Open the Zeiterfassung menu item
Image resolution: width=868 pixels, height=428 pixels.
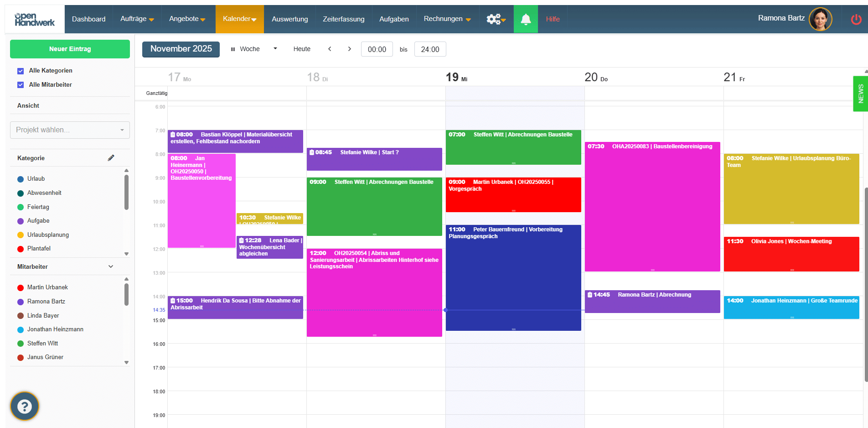coord(343,19)
